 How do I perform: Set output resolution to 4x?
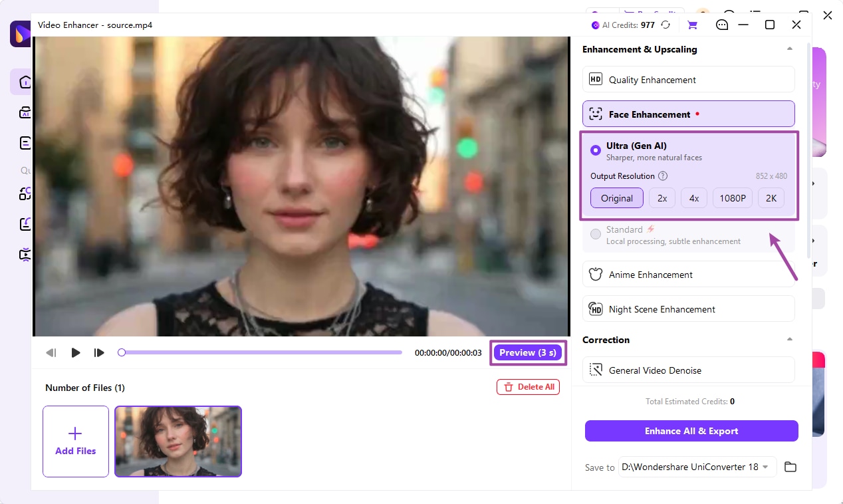[694, 198]
